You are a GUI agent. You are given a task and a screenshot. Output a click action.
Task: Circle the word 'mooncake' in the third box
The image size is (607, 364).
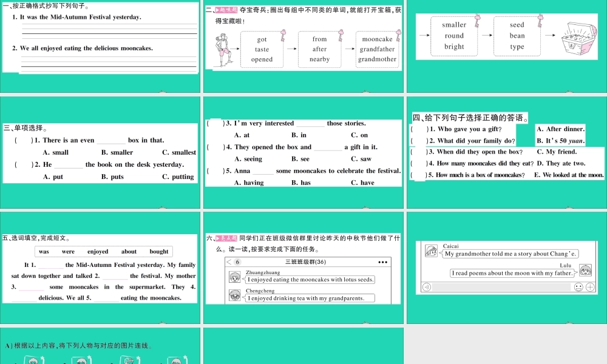point(377,39)
